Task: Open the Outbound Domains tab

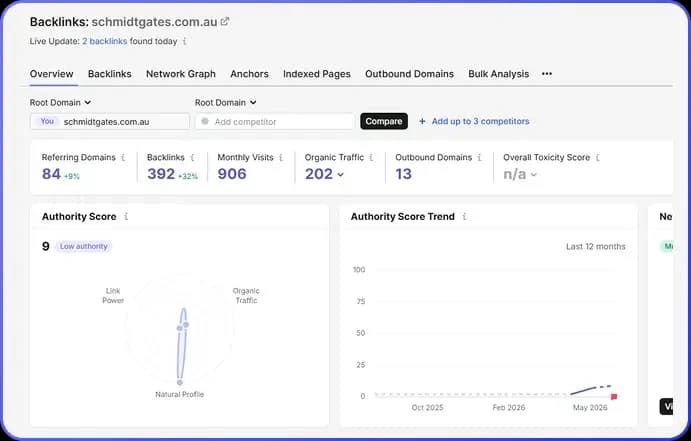Action: coord(409,74)
